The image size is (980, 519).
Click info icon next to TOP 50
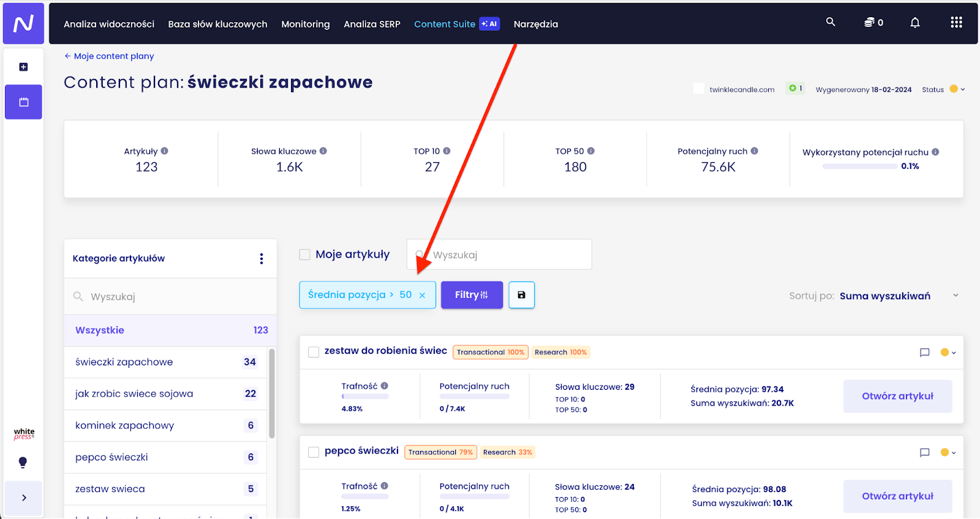(x=591, y=151)
